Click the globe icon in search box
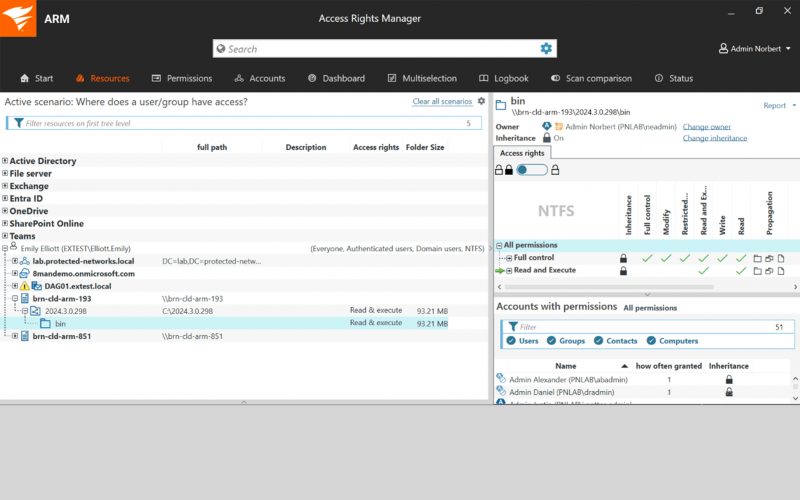 click(221, 49)
